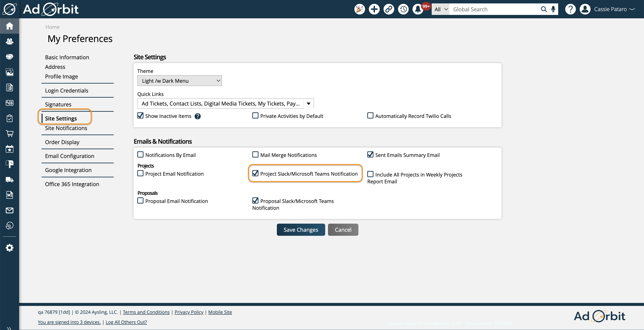644x330 pixels.
Task: Open the accounting money sidebar icon
Action: (x=10, y=103)
